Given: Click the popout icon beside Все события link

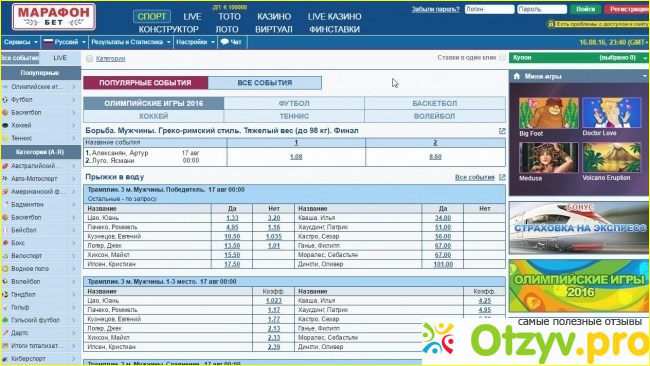Looking at the screenshot, I should coord(502,177).
